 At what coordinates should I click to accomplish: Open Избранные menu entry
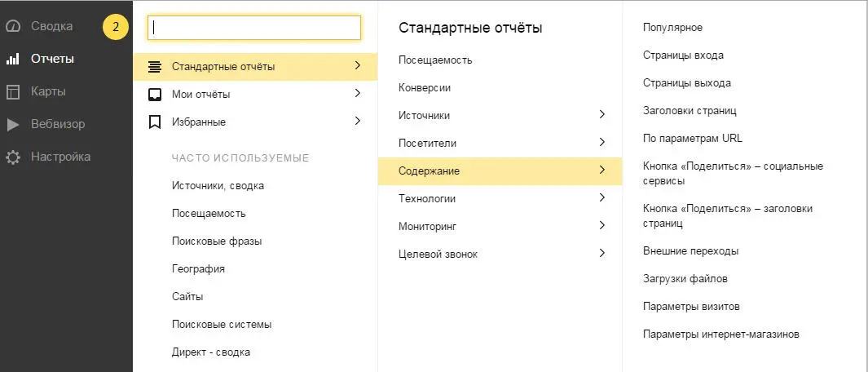255,122
